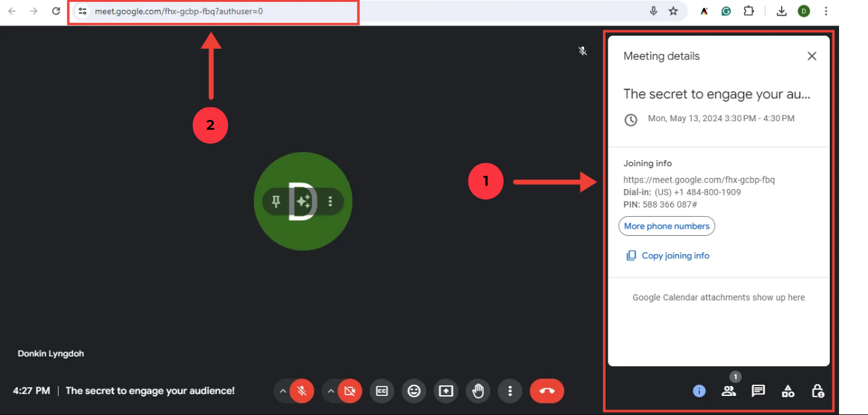868x415 pixels.
Task: Open host controls lock icon
Action: (x=817, y=391)
